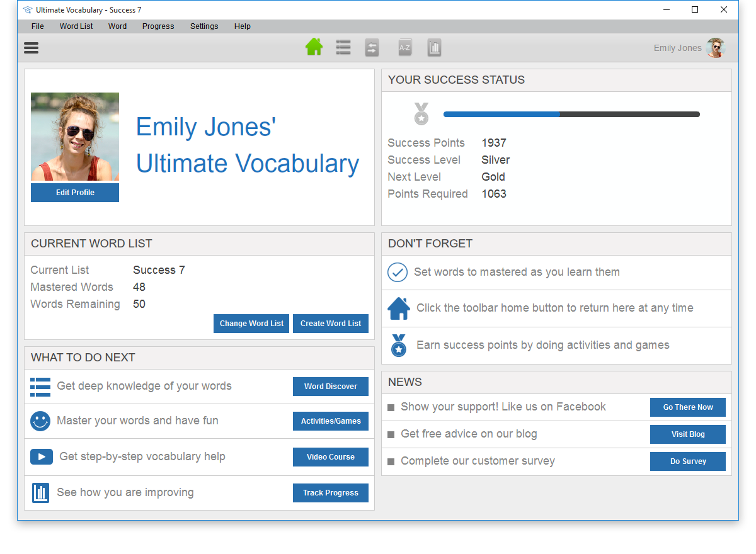Click the A-Z dictionary toolbar icon
This screenshot has height=554, width=756.
coord(404,48)
